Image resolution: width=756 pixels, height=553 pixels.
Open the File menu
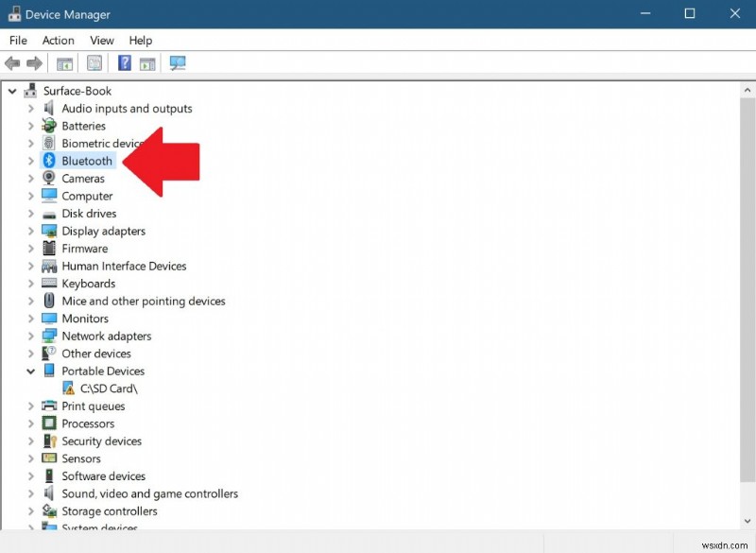(x=17, y=40)
